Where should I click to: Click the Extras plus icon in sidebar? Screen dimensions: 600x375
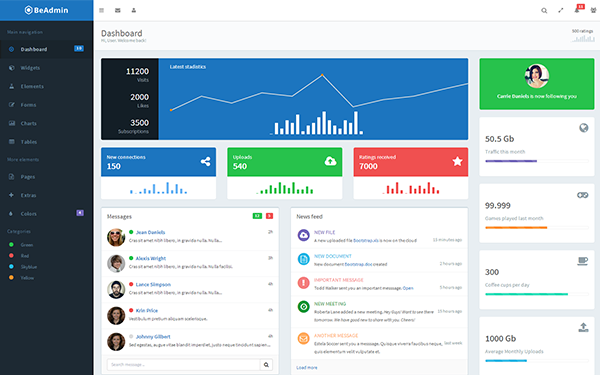11,195
